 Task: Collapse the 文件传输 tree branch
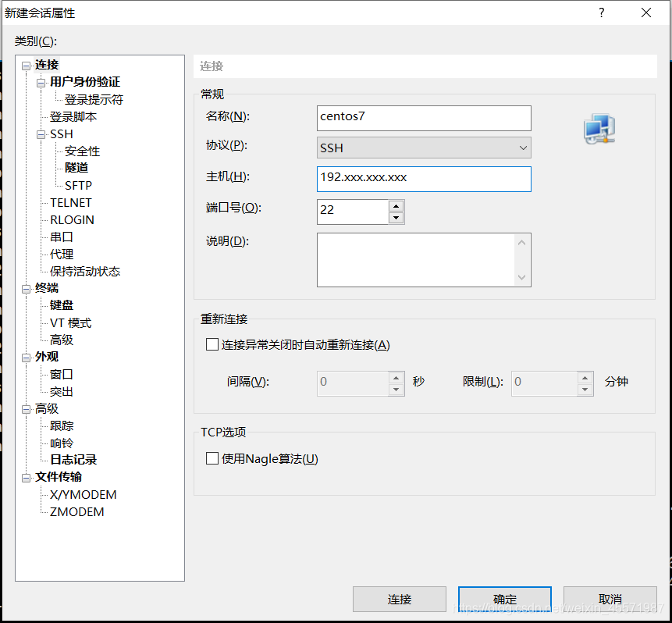27,477
